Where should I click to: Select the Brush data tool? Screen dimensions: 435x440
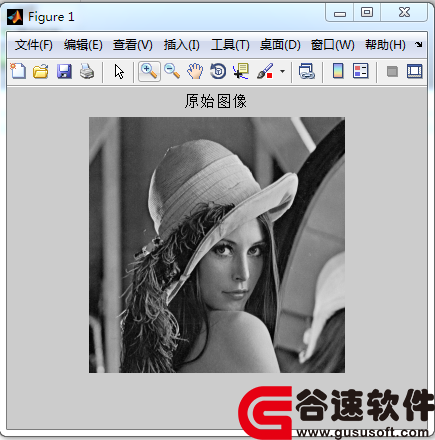point(265,71)
